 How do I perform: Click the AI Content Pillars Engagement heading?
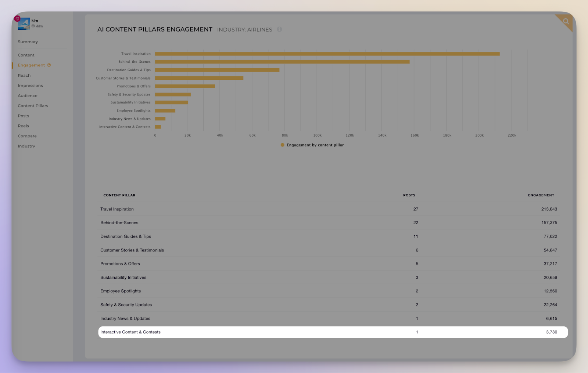tap(155, 29)
